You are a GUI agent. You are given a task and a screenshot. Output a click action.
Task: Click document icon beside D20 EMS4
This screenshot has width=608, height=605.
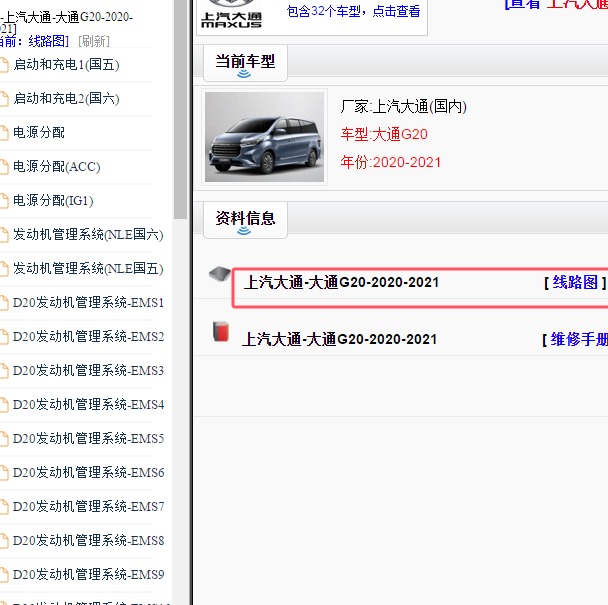4,405
